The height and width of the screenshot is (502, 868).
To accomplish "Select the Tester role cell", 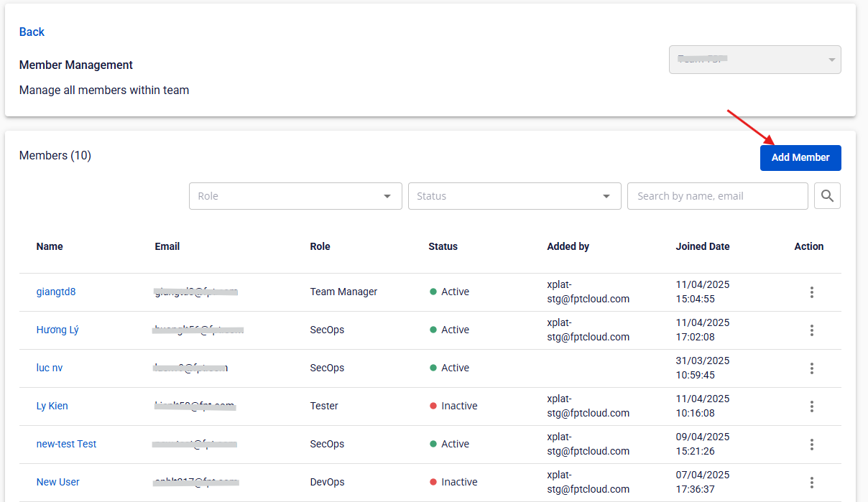I will coord(324,406).
